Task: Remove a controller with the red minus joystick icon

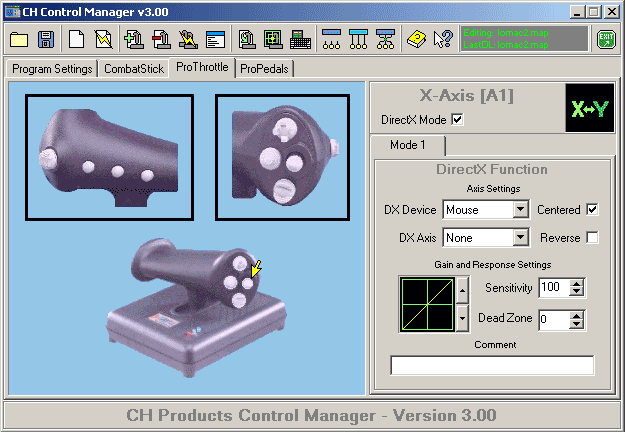Action: 161,39
